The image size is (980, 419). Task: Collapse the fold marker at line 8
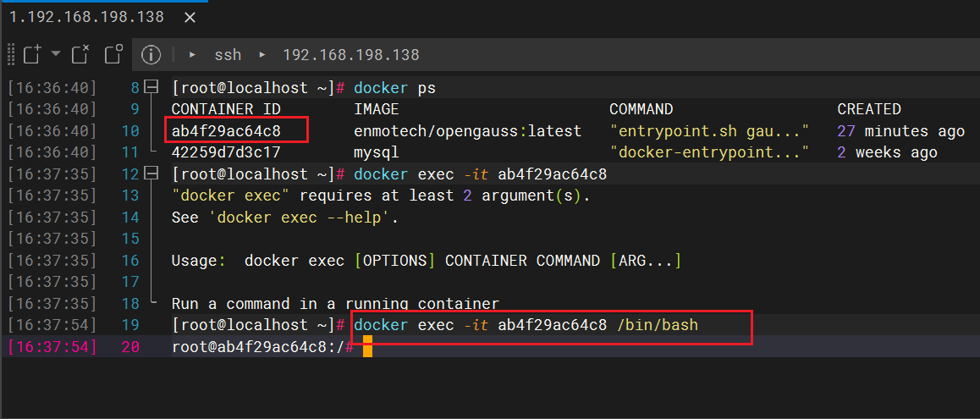pos(151,86)
